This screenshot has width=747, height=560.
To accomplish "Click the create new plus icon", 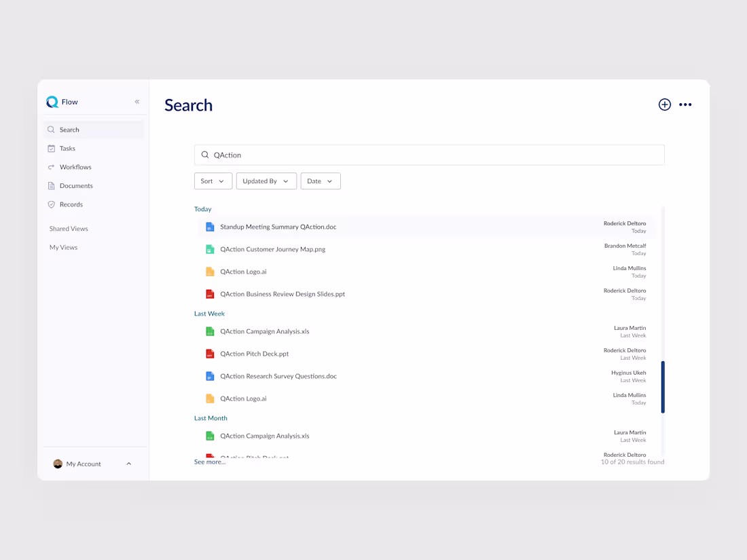I will point(664,105).
